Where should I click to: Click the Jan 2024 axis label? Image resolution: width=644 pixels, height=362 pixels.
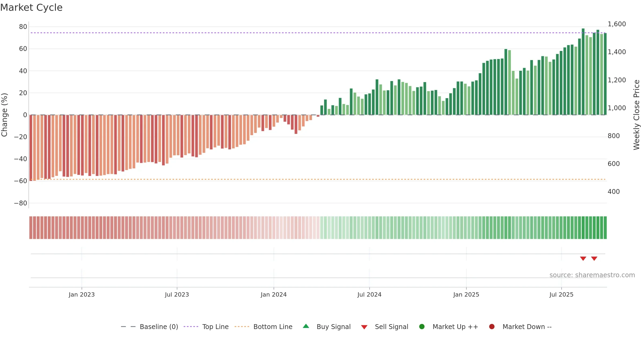[x=274, y=294]
